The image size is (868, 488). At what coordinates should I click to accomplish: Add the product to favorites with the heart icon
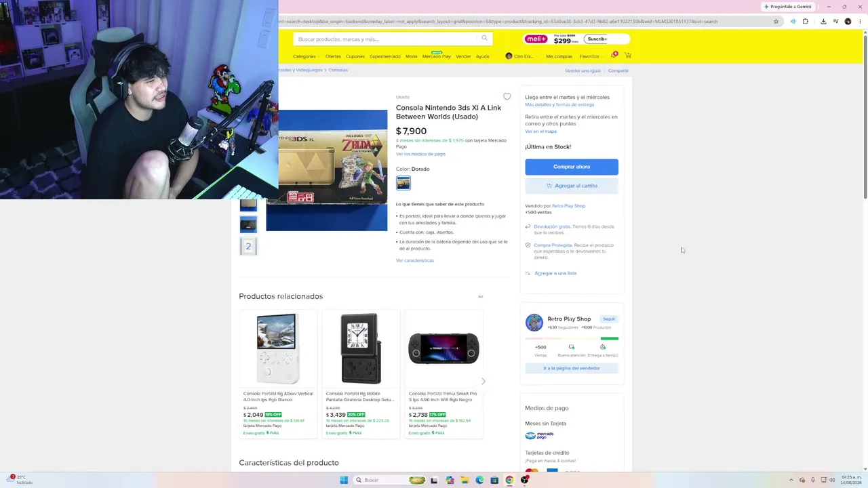[x=507, y=97]
